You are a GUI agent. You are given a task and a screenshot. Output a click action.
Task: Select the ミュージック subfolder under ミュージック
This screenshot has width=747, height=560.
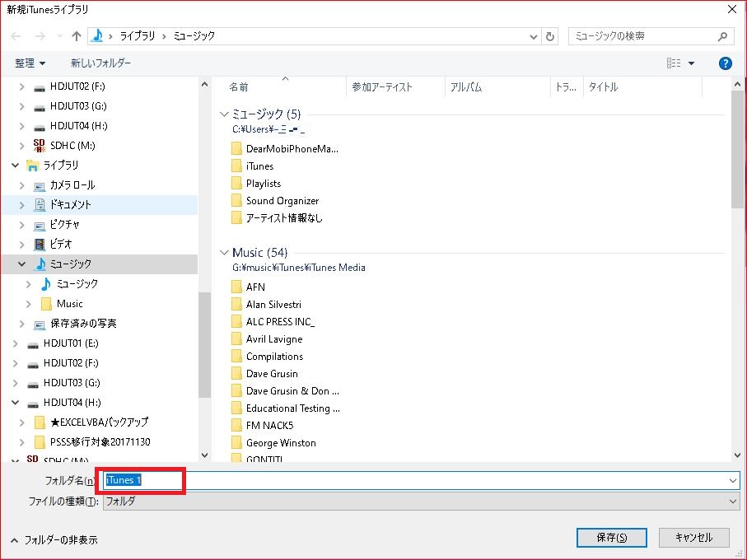[x=77, y=284]
